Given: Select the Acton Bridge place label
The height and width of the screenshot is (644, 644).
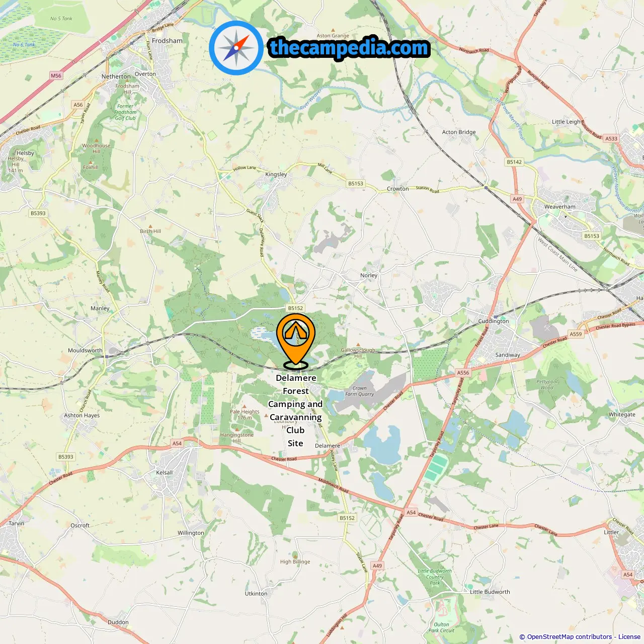Looking at the screenshot, I should click(459, 132).
